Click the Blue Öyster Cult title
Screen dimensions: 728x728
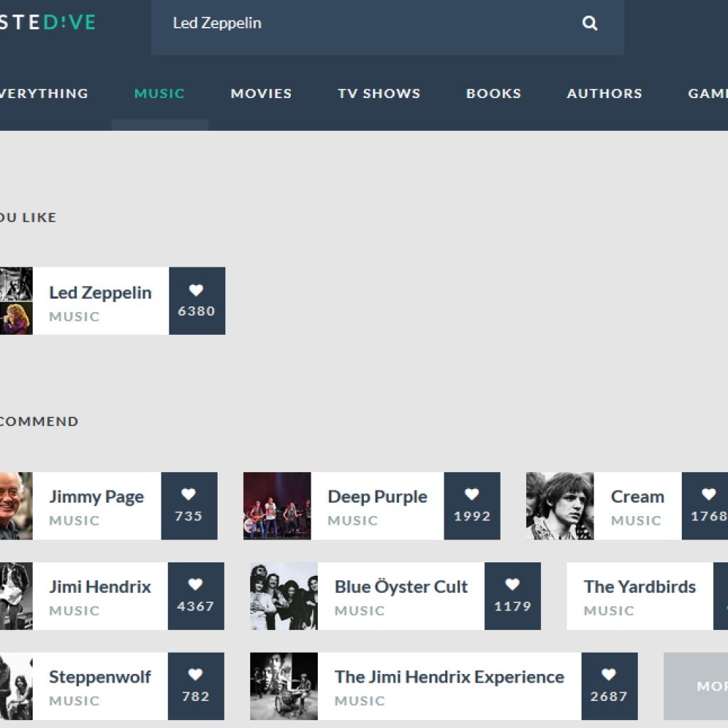tap(401, 587)
